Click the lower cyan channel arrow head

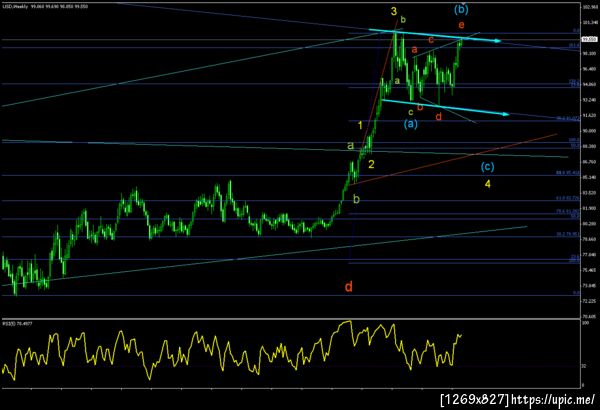point(505,114)
